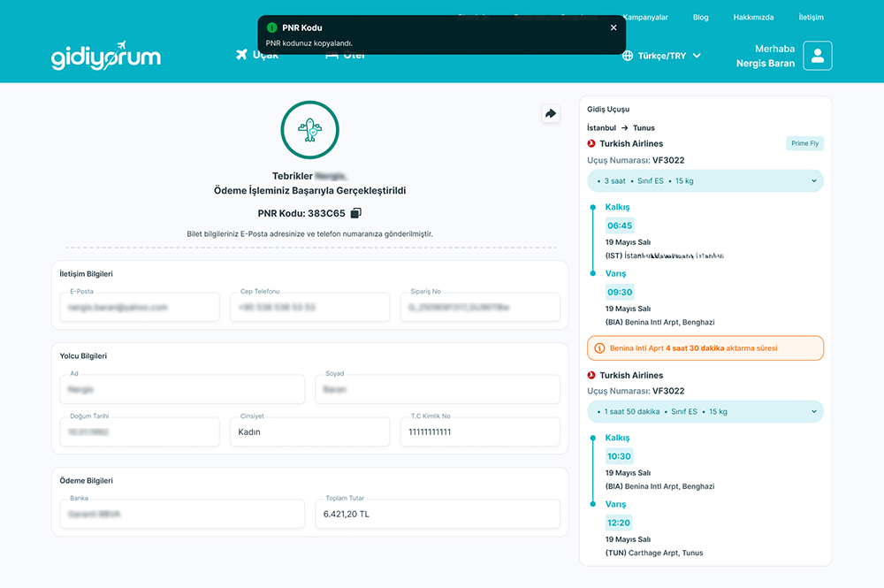
Task: Close the PNR Kodu notification
Action: pyautogui.click(x=613, y=27)
